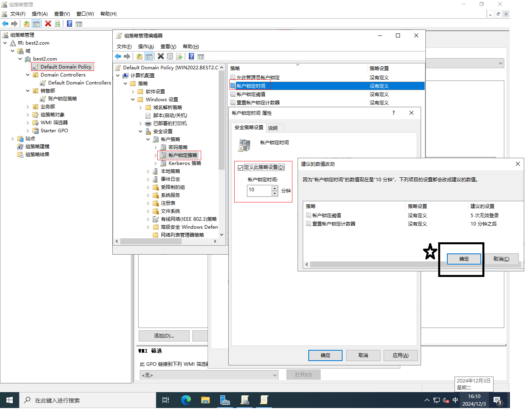Click the Show/Hide action pane icon in the main toolbar
Viewport: 531px width, 420px height.
pos(79,24)
